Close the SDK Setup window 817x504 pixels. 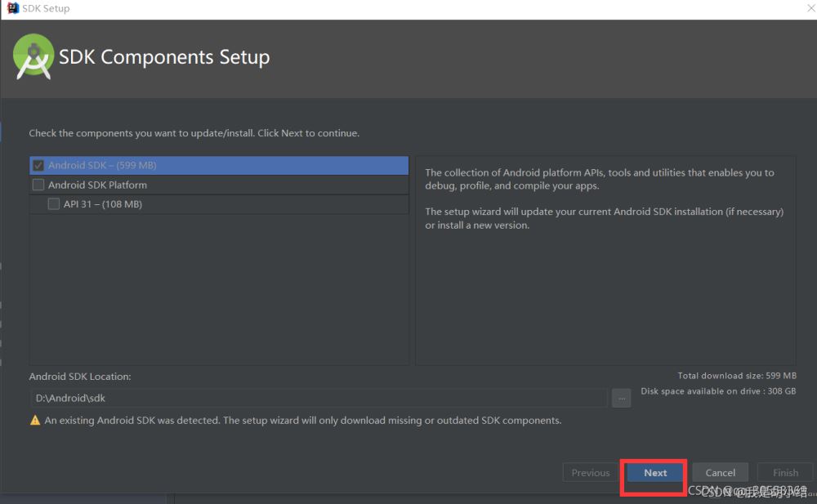point(810,8)
